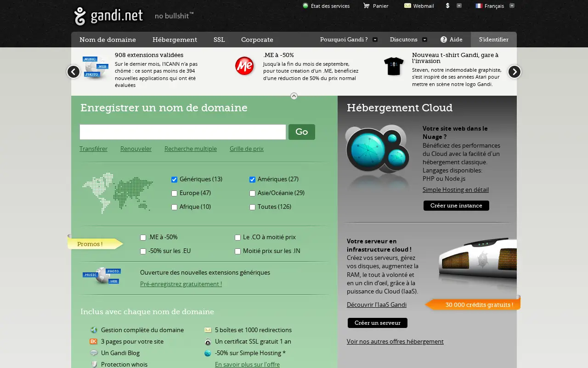This screenshot has width=588, height=368.
Task: Check the Asie/Océanie (29) checkbox
Action: pyautogui.click(x=252, y=193)
